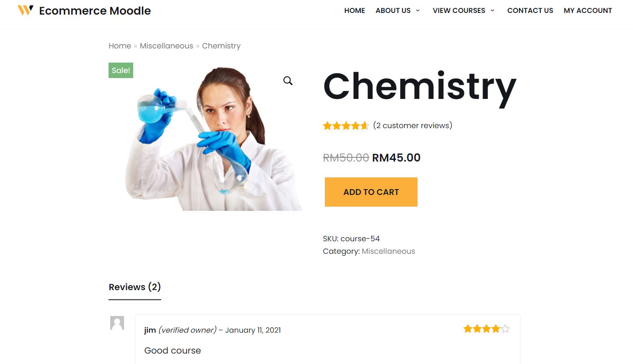Click jim's reviewer avatar icon

click(117, 323)
